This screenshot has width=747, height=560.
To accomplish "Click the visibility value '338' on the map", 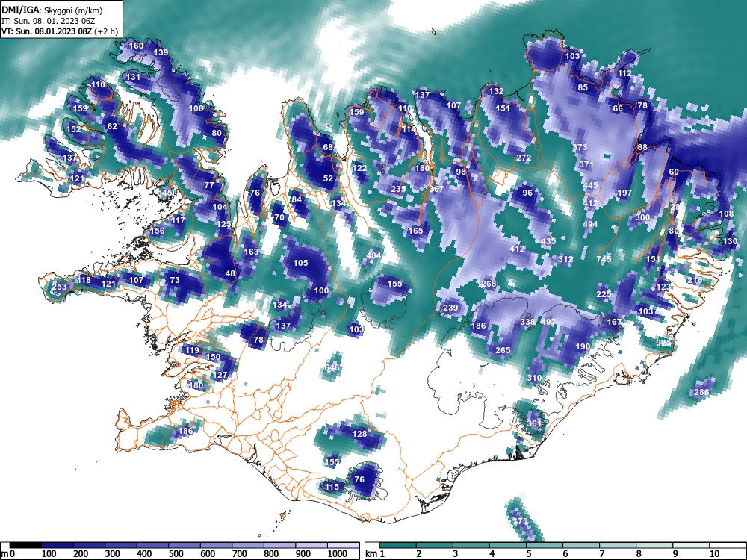I will tap(527, 322).
